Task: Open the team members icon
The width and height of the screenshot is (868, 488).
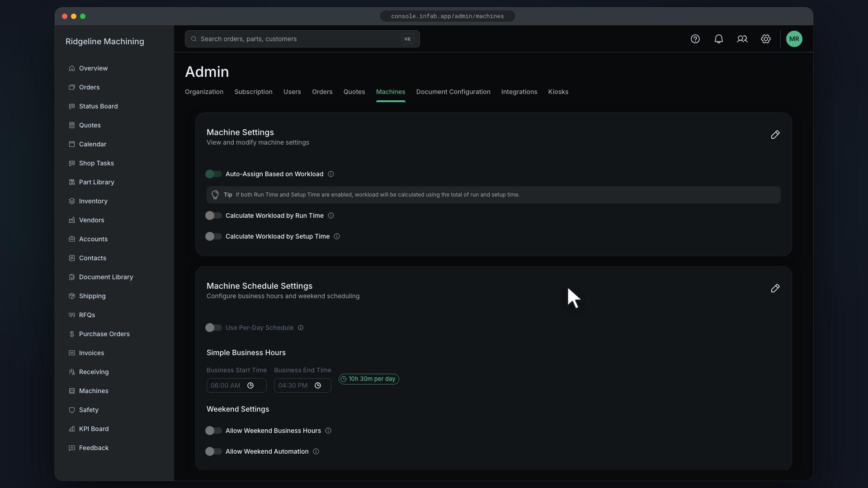Action: [742, 39]
